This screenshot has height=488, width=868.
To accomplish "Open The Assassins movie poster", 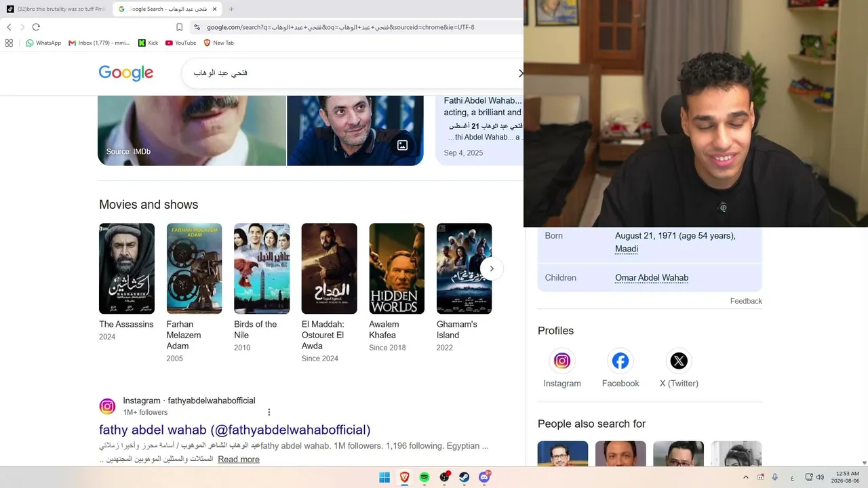I will 127,268.
